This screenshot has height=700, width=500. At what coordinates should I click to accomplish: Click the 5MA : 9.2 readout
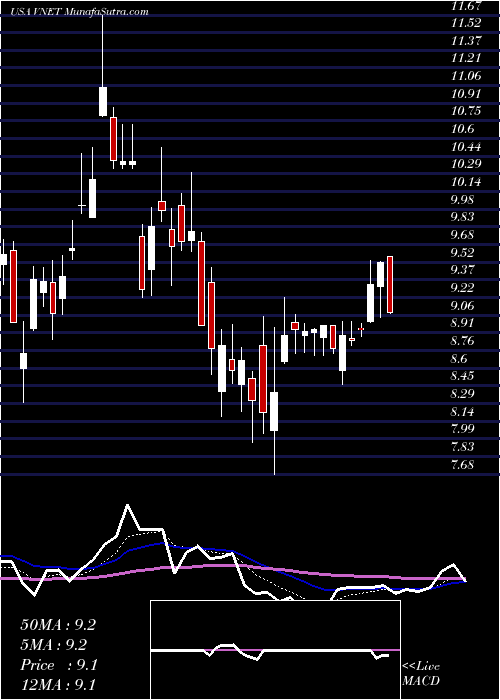[54, 645]
